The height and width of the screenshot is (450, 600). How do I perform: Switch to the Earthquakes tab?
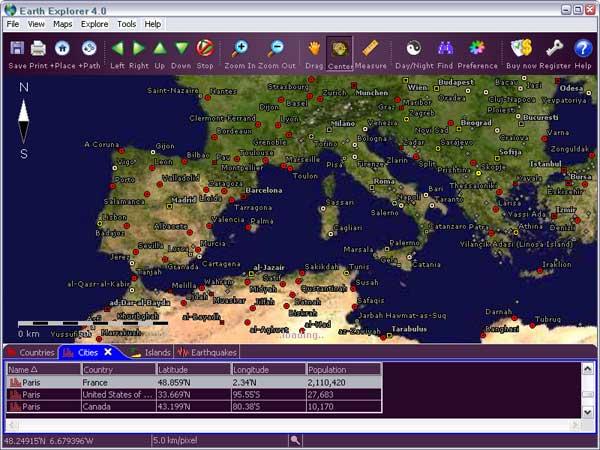pos(207,352)
